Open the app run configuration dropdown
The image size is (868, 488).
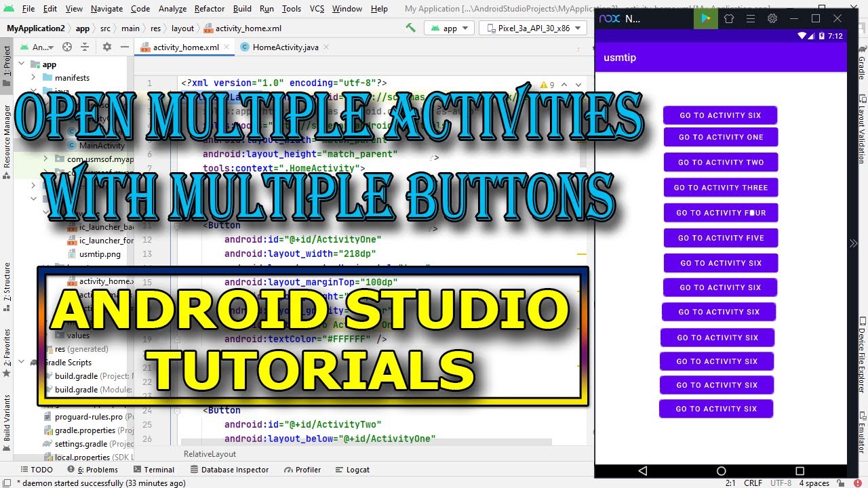click(x=450, y=28)
